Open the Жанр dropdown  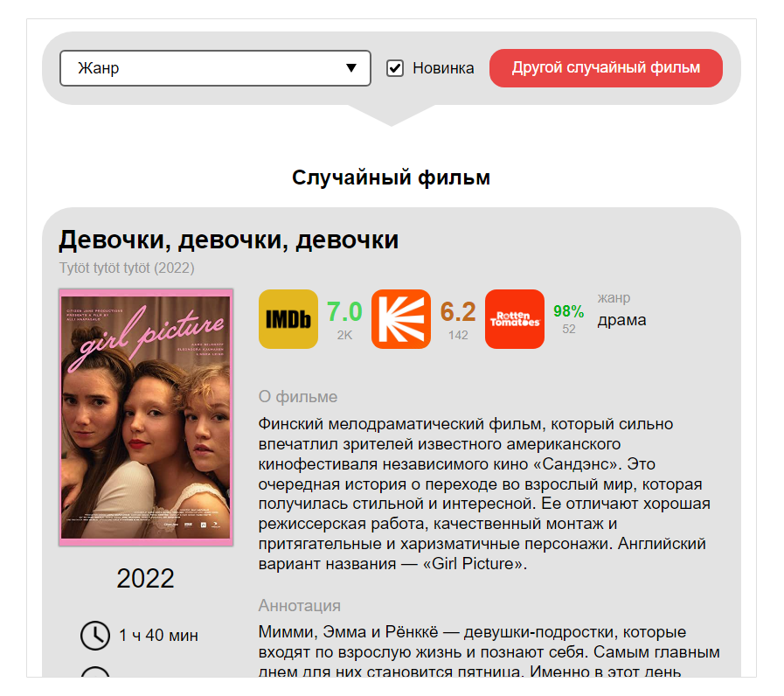point(215,68)
